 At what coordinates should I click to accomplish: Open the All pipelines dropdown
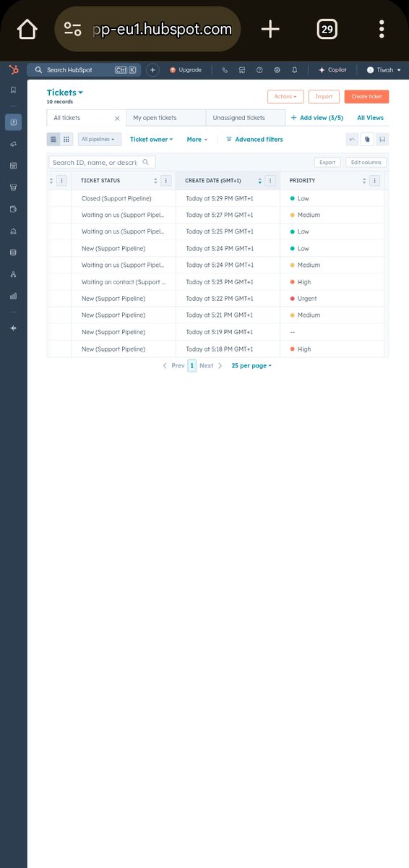[x=99, y=140]
